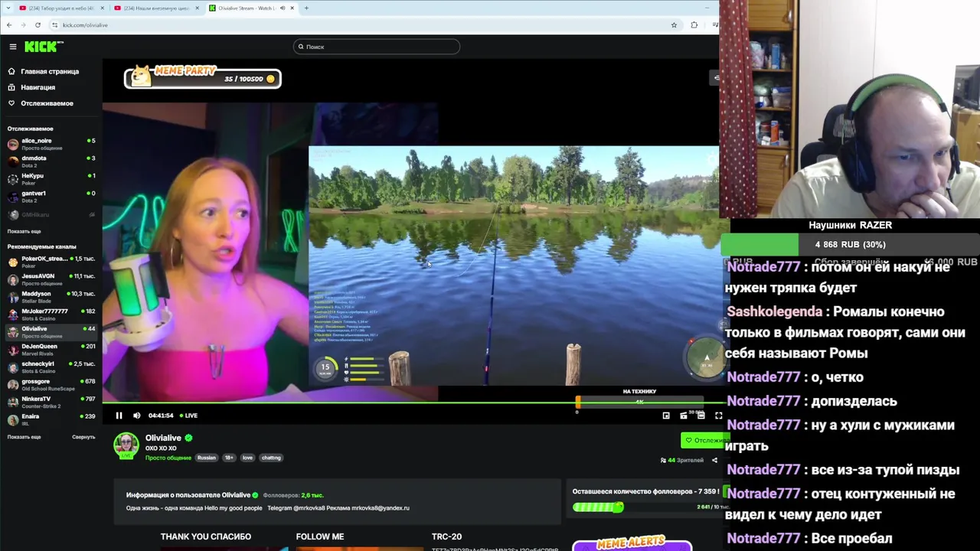Open JesusAVGN recommended channel
Image resolution: width=980 pixels, height=551 pixels.
click(51, 279)
